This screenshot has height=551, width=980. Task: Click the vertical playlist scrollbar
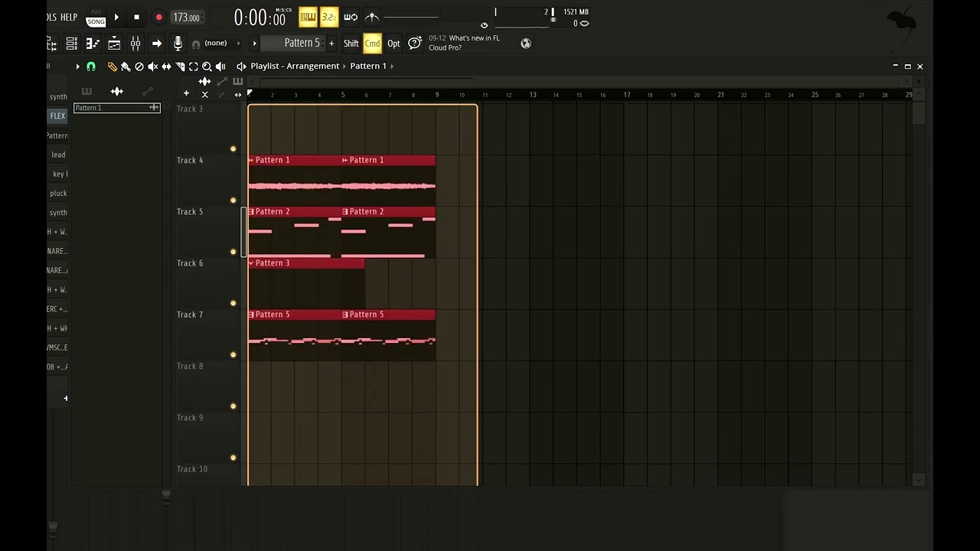point(919,113)
